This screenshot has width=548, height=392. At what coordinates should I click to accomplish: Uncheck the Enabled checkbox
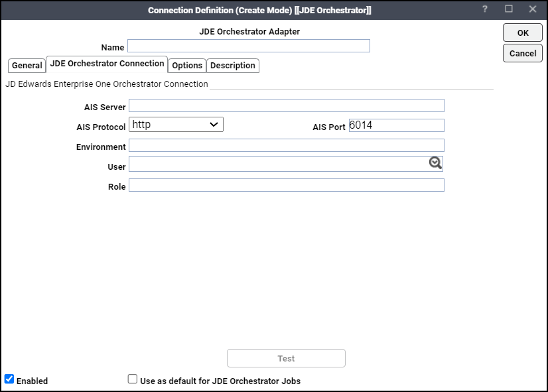point(9,379)
